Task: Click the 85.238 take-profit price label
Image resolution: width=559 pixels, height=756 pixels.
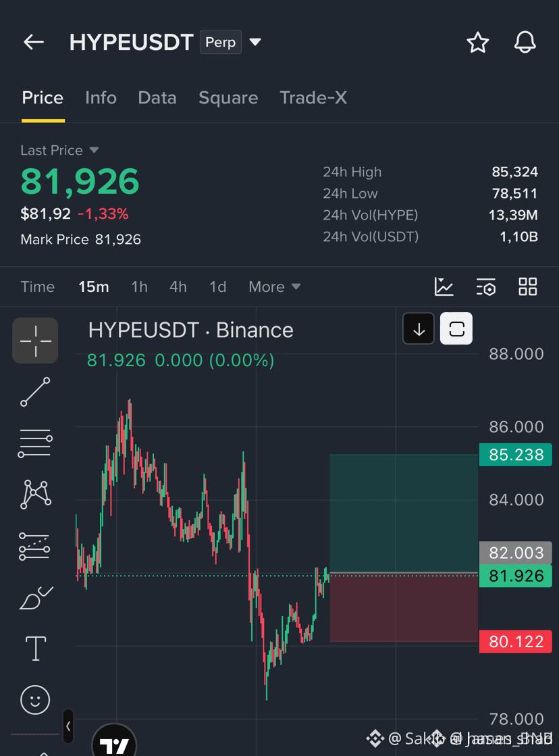Action: (x=516, y=455)
